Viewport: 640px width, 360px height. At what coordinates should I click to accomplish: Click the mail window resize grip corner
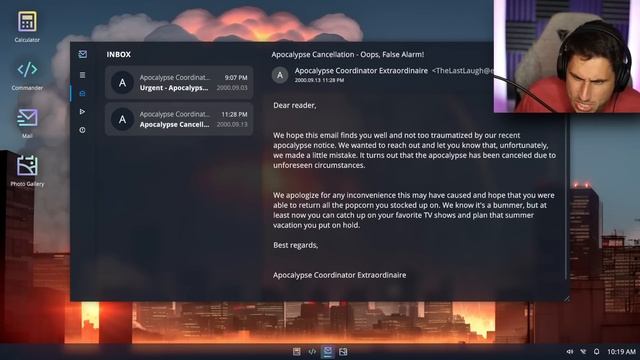tap(567, 299)
